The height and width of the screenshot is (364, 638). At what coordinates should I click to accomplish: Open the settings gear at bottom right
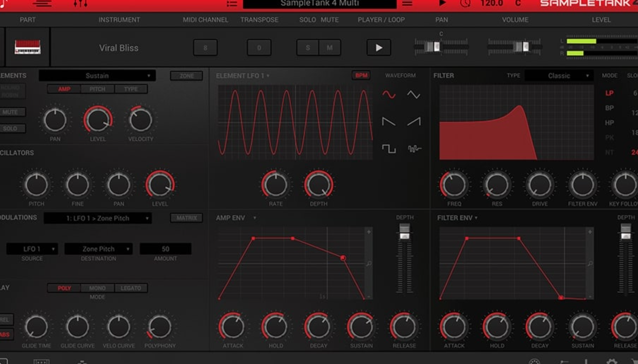tap(612, 361)
